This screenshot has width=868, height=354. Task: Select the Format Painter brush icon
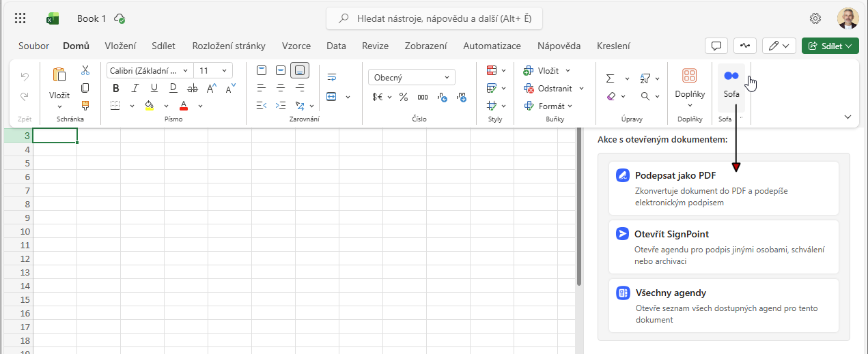[x=85, y=105]
